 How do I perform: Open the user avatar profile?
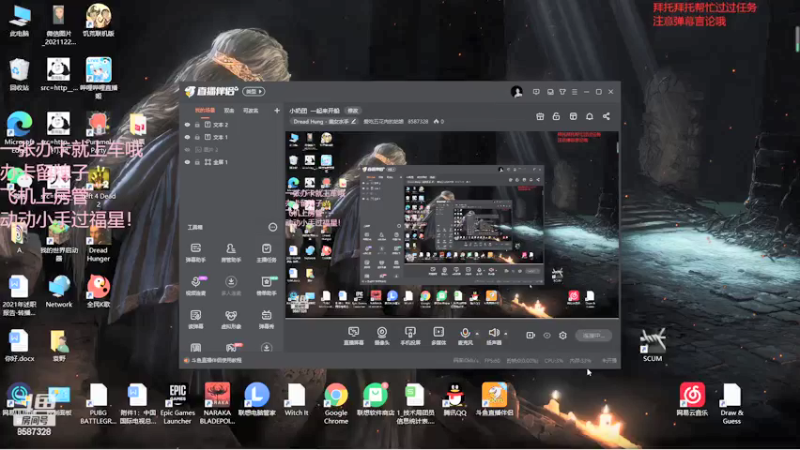(x=516, y=92)
